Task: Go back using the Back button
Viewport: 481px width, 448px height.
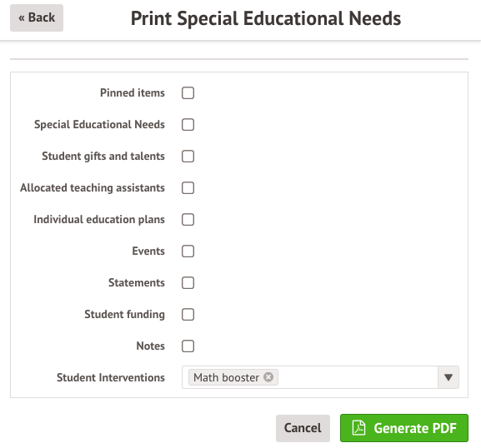Action: tap(37, 17)
